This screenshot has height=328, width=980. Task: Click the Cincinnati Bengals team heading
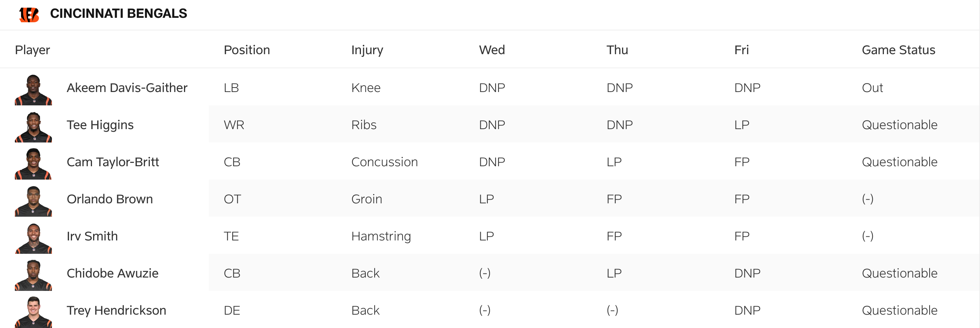118,14
